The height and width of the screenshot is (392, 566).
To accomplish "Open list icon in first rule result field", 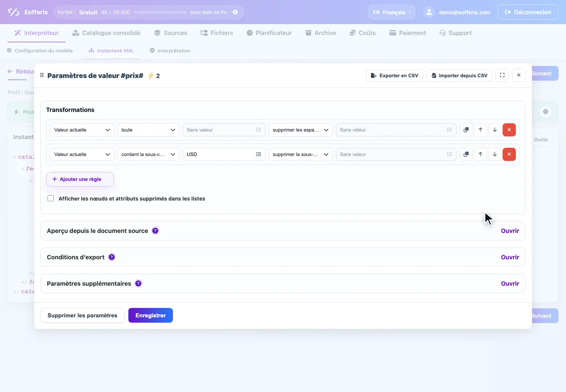I will (449, 130).
